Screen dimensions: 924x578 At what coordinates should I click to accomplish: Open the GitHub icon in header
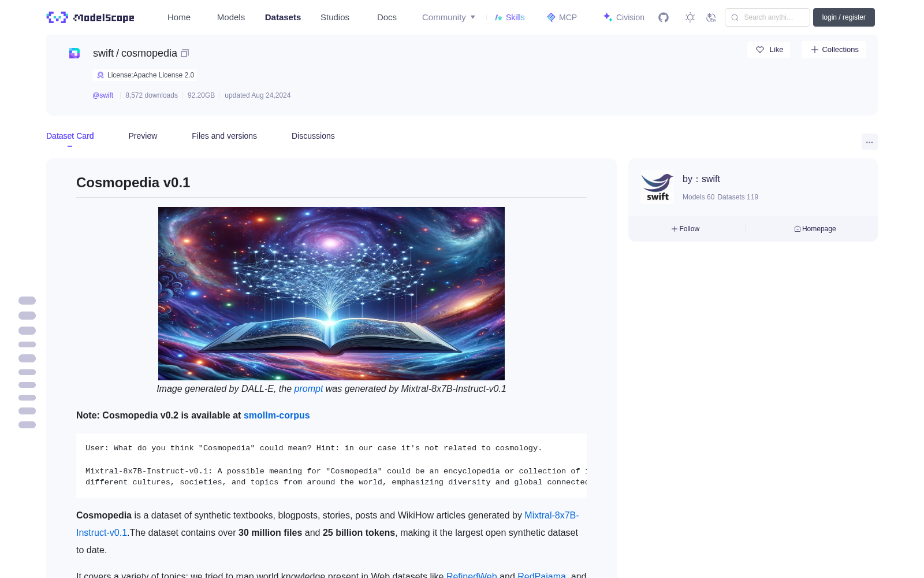coord(664,17)
